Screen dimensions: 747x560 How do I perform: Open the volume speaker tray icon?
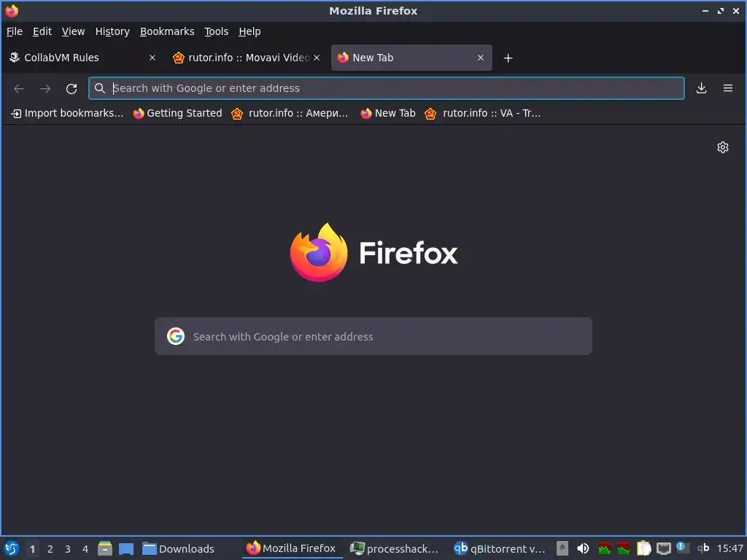(x=583, y=548)
